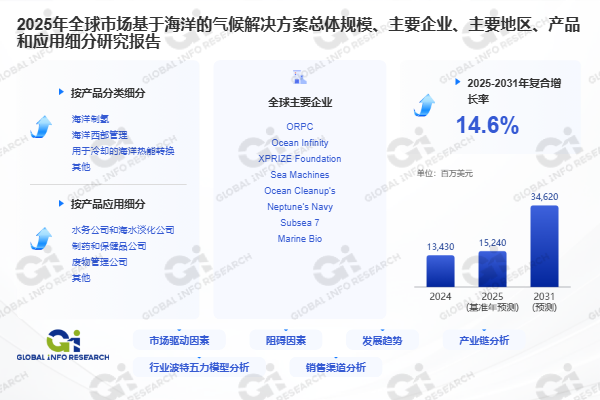This screenshot has width=600, height=400.
Task: Click the Global Info Research logo
Action: click(x=63, y=345)
